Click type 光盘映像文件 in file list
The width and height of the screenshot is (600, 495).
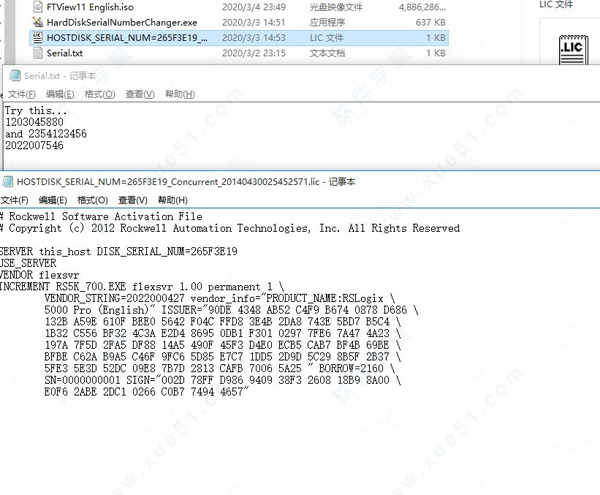click(x=336, y=7)
